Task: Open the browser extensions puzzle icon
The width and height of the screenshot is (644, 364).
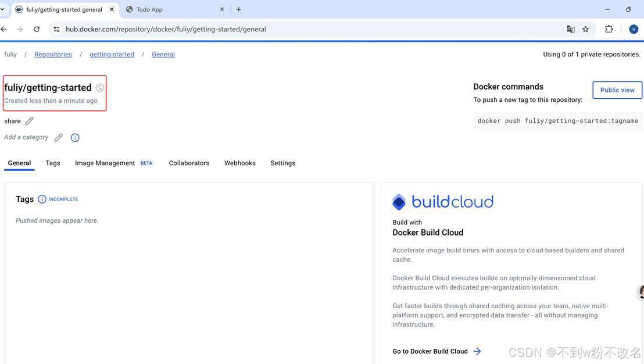Action: (609, 29)
